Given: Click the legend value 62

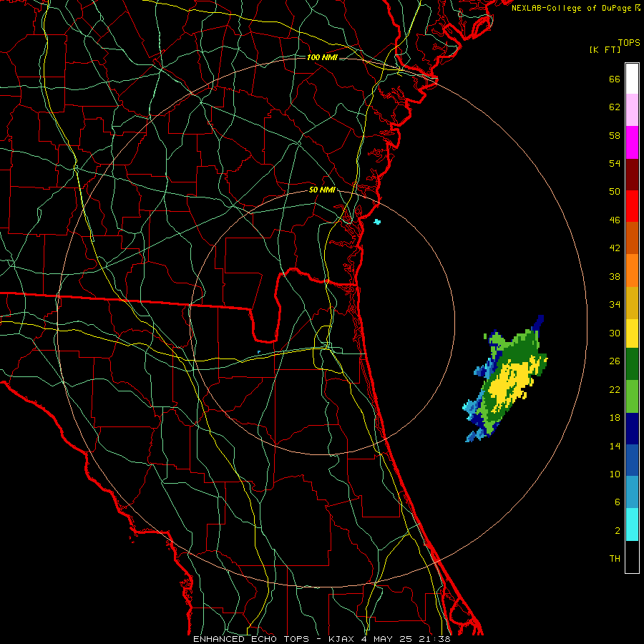Looking at the screenshot, I should pos(615,107).
